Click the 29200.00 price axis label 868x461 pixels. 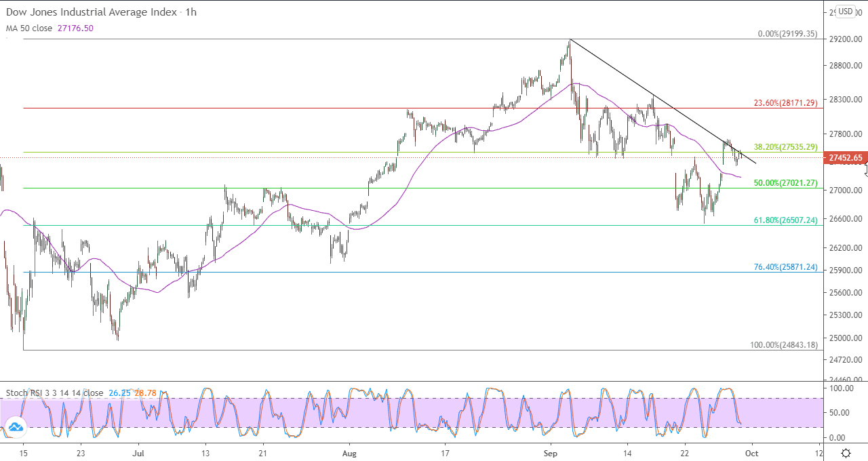[x=845, y=39]
